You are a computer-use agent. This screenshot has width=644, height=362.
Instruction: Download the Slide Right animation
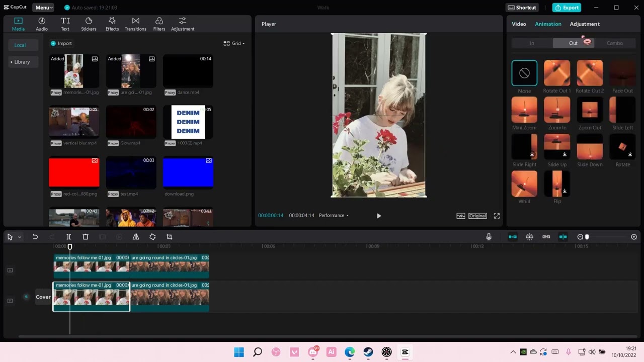532,154
